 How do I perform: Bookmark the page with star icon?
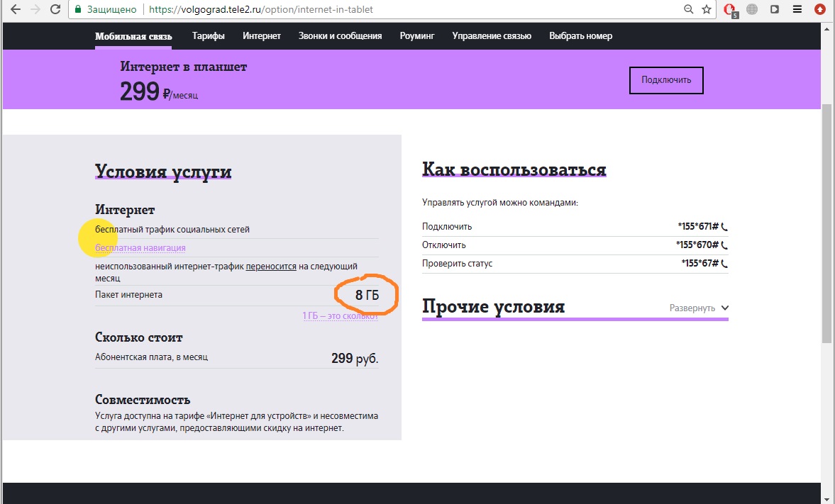click(706, 9)
